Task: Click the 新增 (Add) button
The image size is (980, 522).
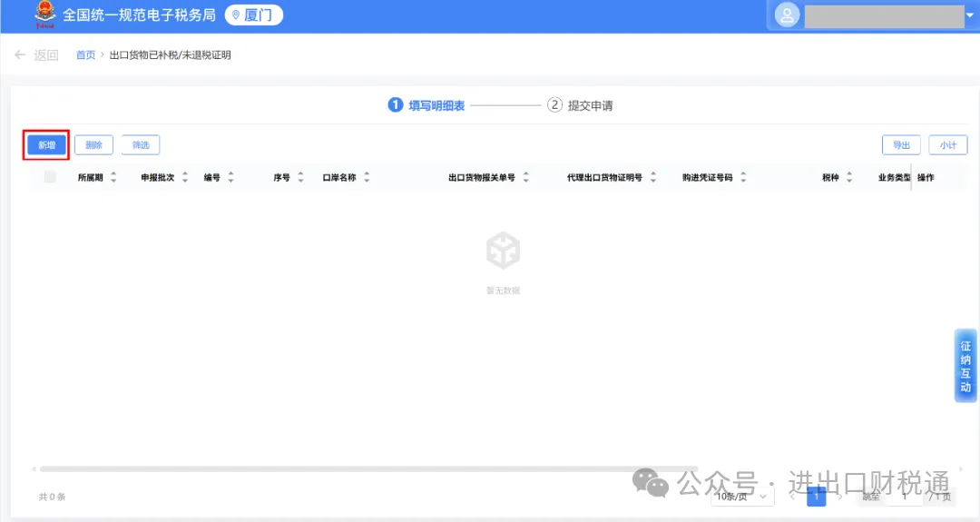Action: click(x=46, y=145)
